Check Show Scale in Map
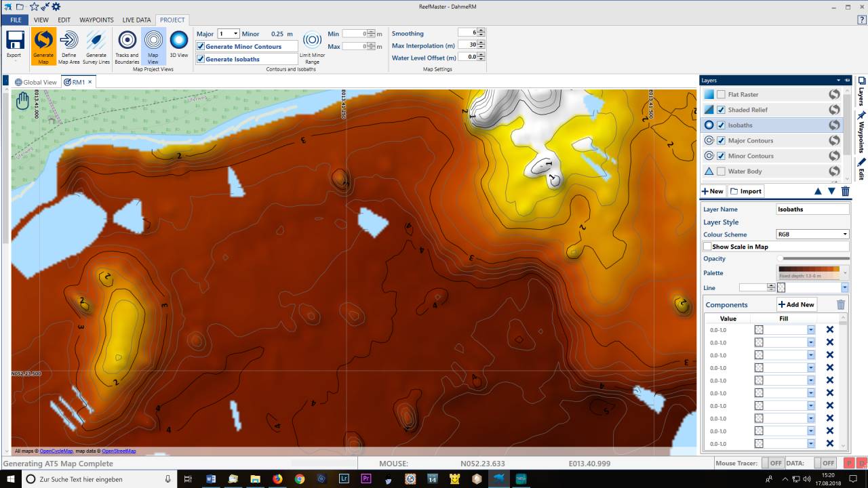868x488 pixels. point(707,247)
